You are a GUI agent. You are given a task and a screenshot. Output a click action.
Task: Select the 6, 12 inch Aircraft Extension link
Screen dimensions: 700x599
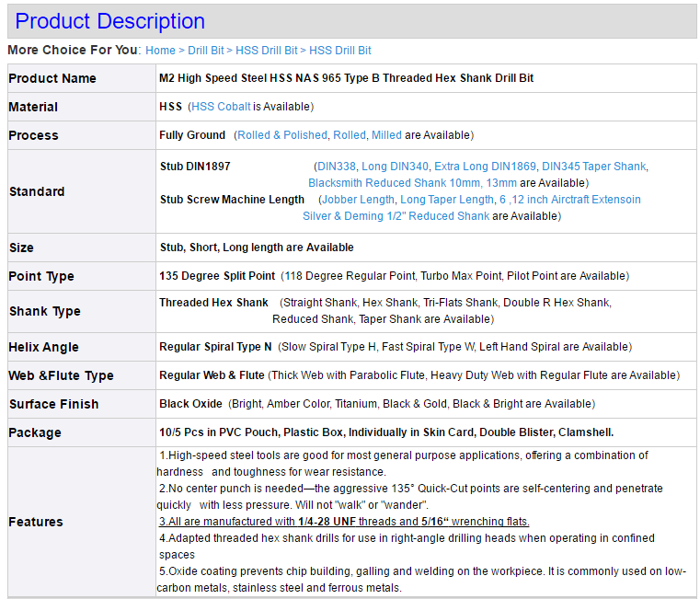pos(570,200)
